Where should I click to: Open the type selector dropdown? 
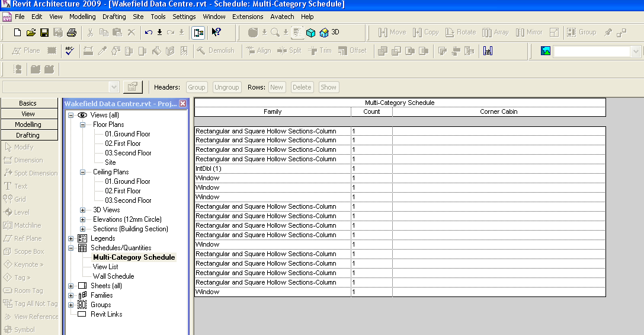coord(114,87)
